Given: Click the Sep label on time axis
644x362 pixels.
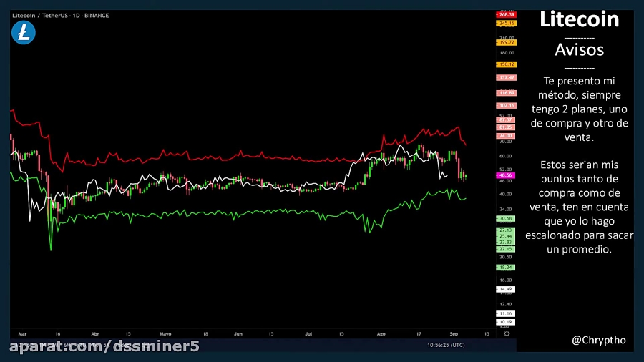Looking at the screenshot, I should coord(454,334).
